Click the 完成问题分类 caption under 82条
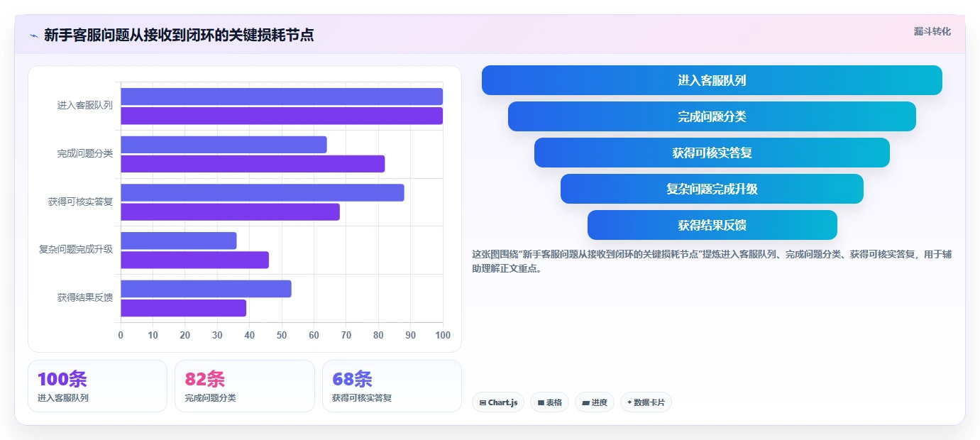The width and height of the screenshot is (980, 440). [x=211, y=398]
